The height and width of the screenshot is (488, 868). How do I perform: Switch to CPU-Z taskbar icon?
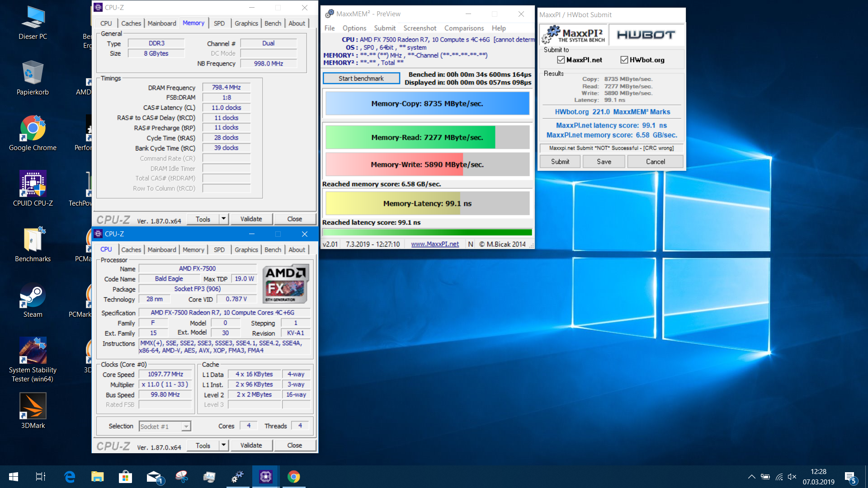(x=265, y=477)
